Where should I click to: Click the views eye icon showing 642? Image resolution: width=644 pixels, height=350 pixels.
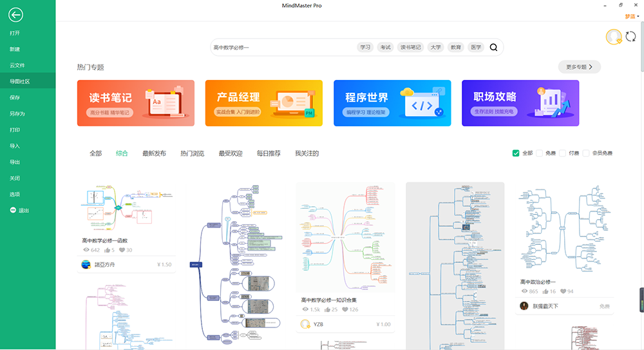(86, 250)
